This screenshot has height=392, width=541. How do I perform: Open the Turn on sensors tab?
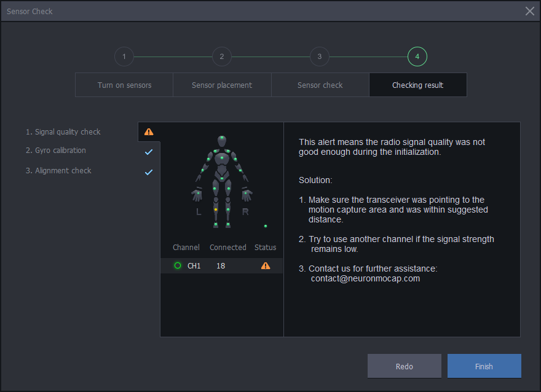point(124,85)
